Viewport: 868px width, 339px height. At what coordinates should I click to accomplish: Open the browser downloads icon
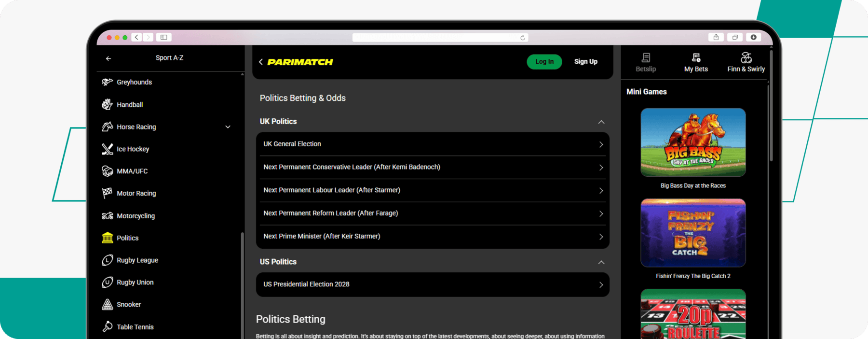coord(753,37)
